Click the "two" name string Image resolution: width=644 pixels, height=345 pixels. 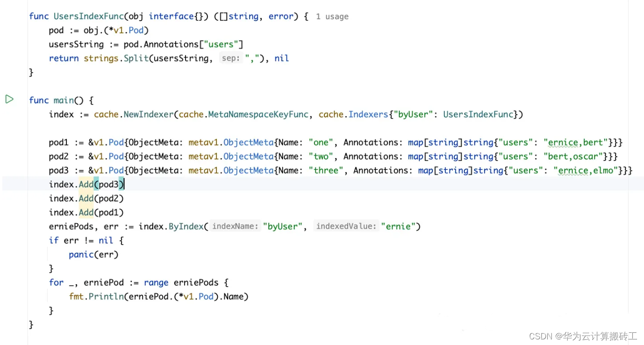pyautogui.click(x=321, y=156)
